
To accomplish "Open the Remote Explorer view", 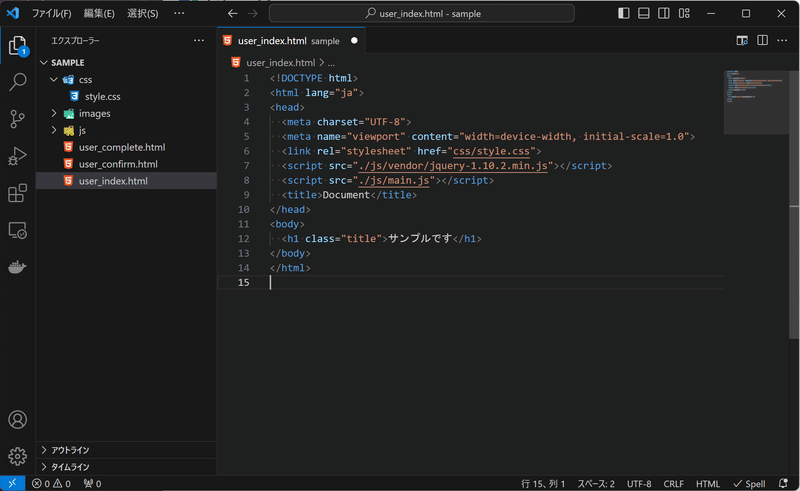I will point(18,231).
